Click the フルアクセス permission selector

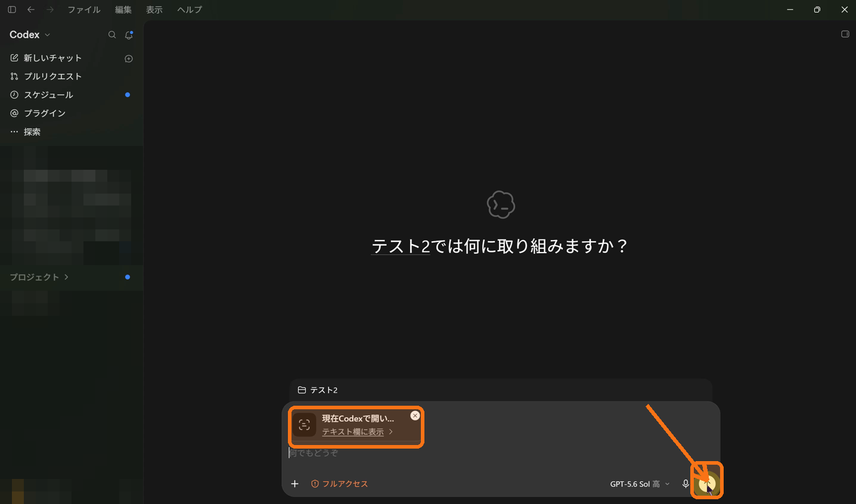[x=339, y=484]
